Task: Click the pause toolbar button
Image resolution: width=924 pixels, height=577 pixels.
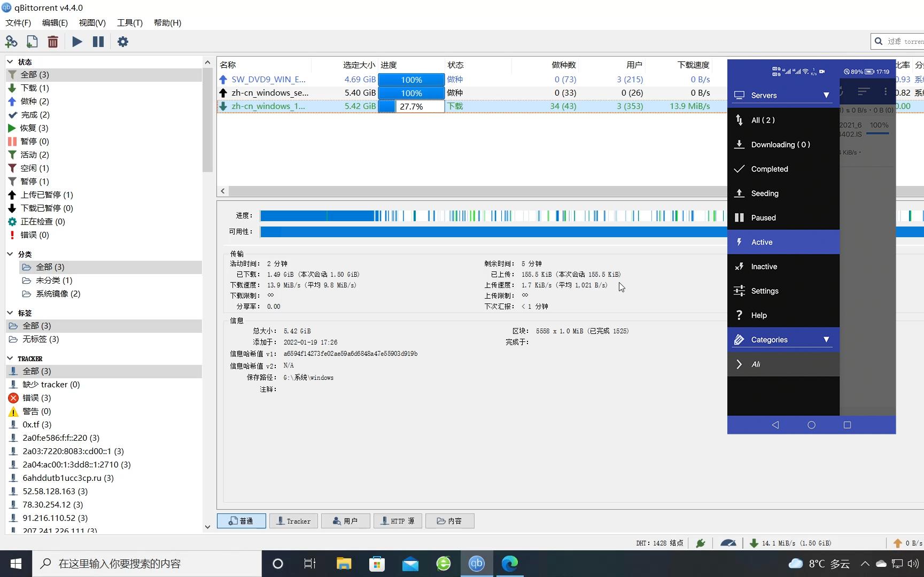Action: click(x=98, y=42)
